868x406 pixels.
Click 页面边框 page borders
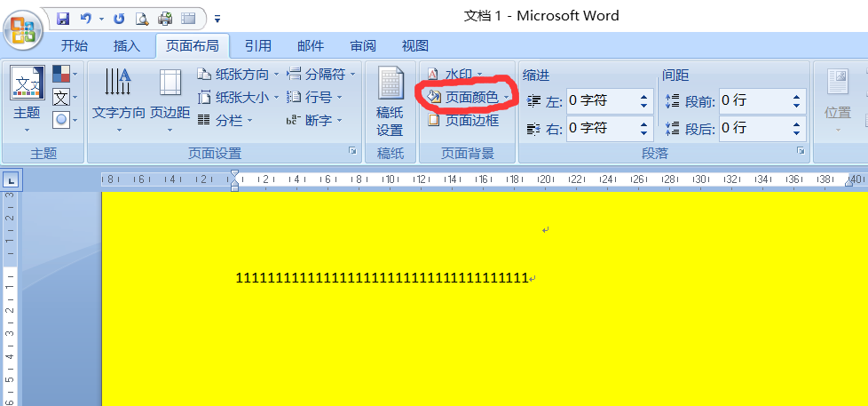(464, 120)
